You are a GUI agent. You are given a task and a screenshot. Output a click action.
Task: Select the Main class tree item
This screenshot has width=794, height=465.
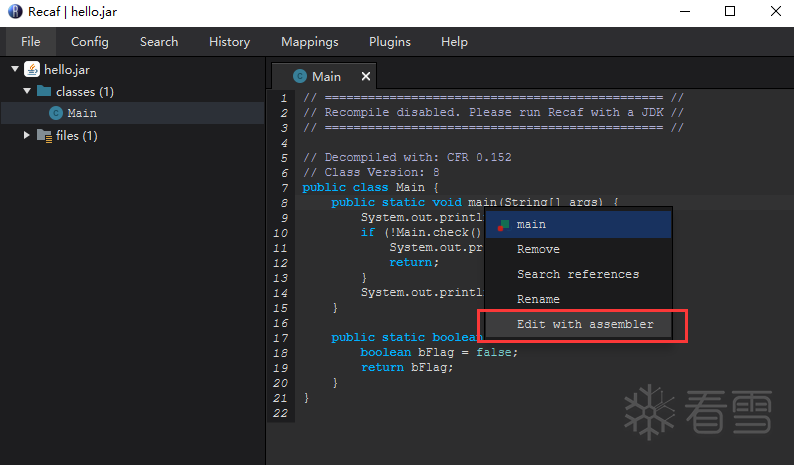82,113
